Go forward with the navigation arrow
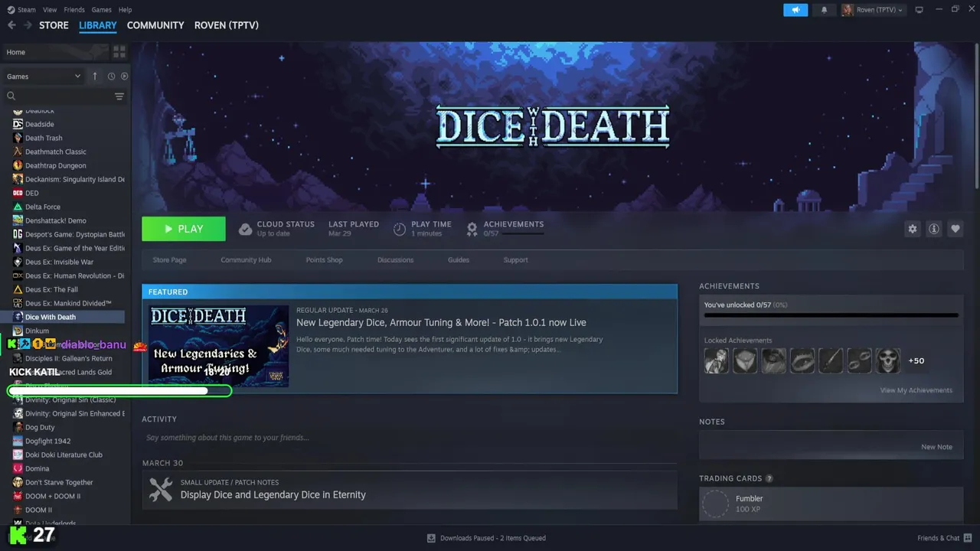This screenshot has width=980, height=551. click(28, 25)
